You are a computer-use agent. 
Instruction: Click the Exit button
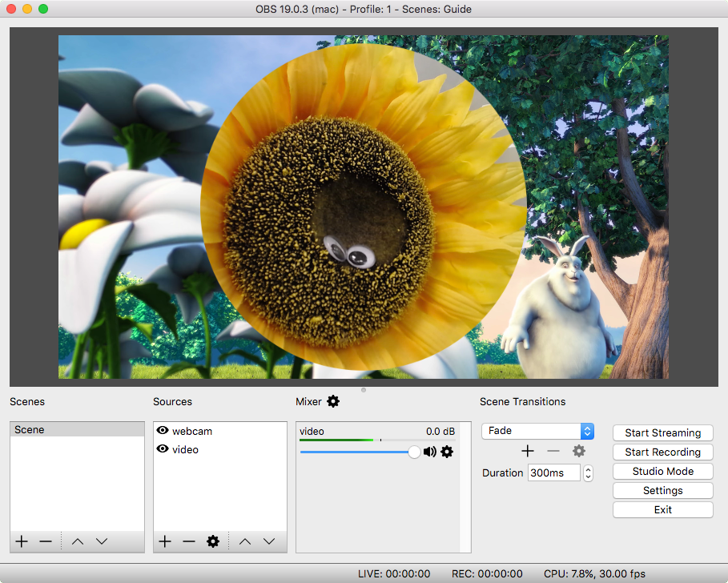click(x=662, y=509)
